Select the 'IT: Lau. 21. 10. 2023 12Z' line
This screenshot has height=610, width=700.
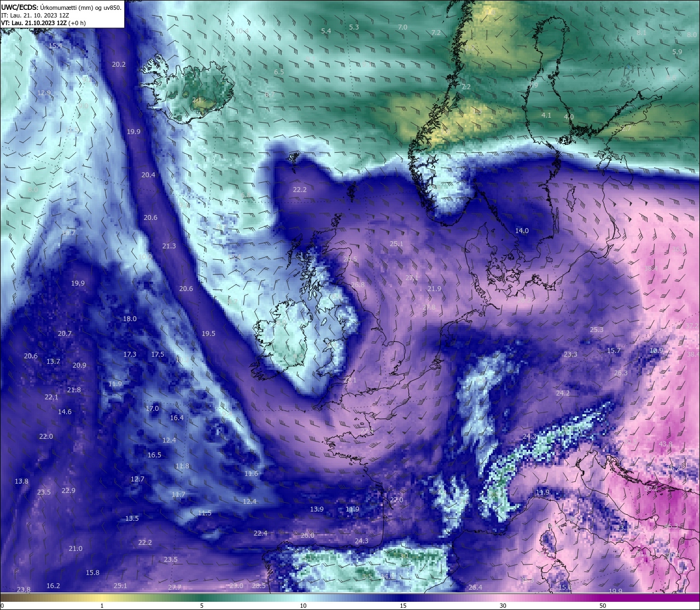tap(35, 15)
